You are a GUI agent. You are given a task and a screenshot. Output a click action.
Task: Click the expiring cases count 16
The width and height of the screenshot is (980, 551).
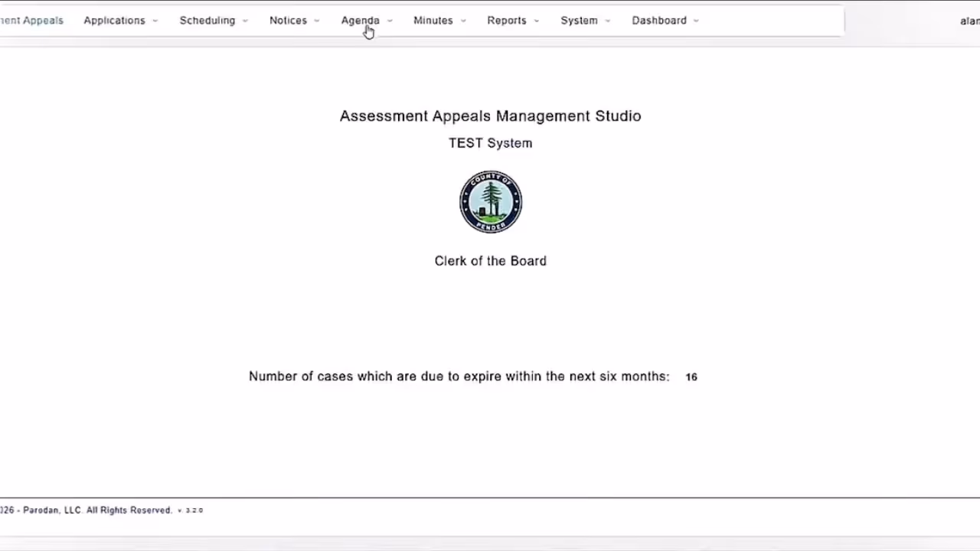point(691,377)
